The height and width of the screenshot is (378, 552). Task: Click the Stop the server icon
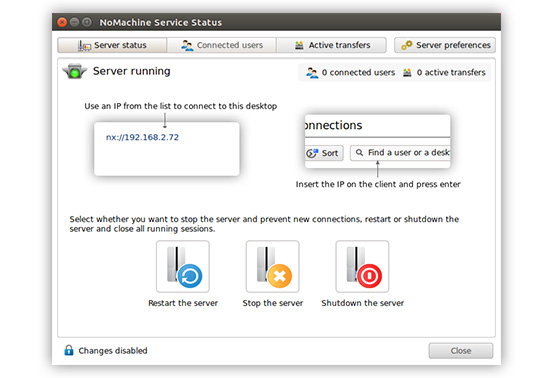pyautogui.click(x=272, y=266)
